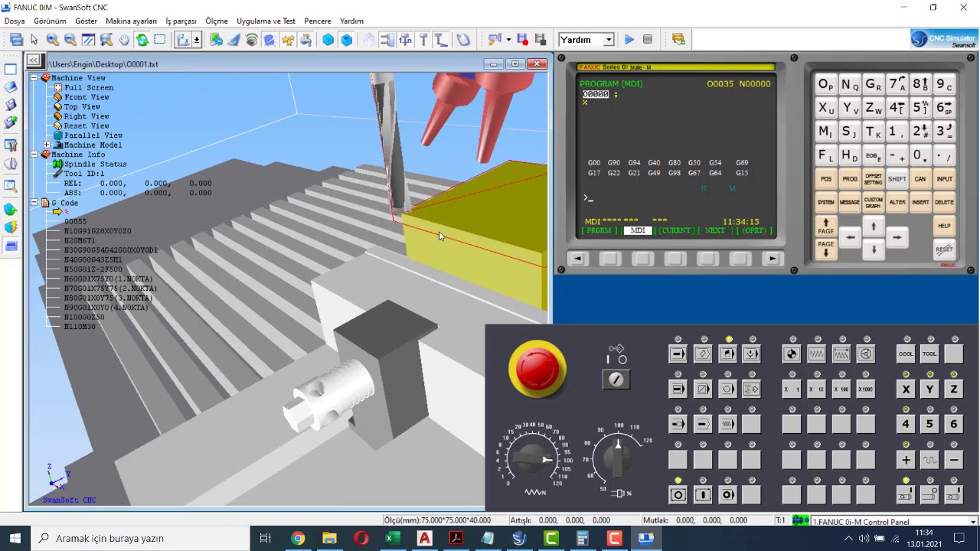Click the green rotate view toolbar icon
The height and width of the screenshot is (551, 980).
(x=142, y=40)
